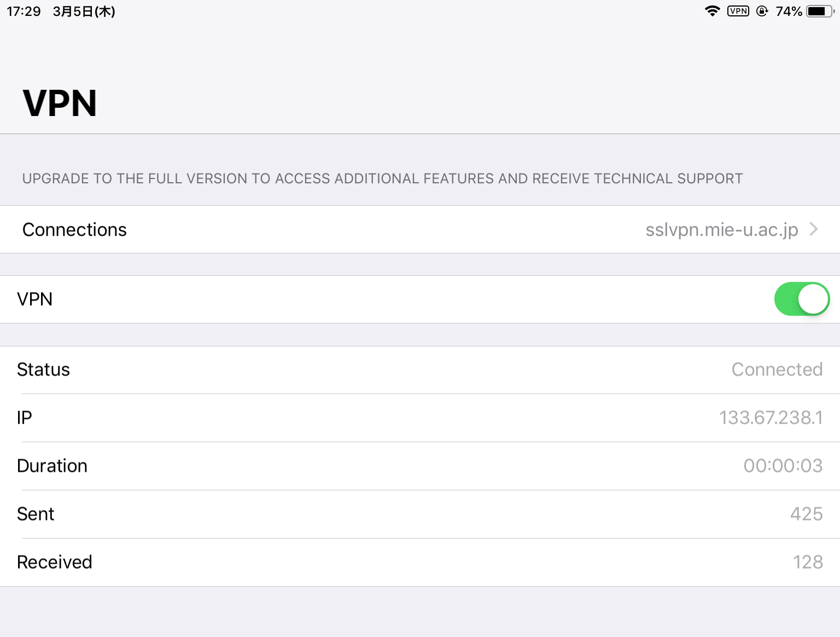Image resolution: width=840 pixels, height=637 pixels.
Task: Tap the large VPN page title
Action: coord(60,103)
